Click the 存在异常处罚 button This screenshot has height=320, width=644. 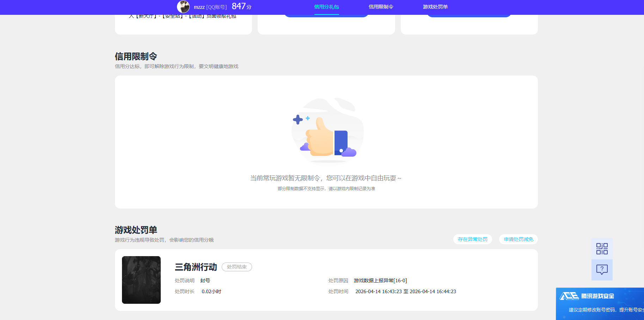click(472, 239)
